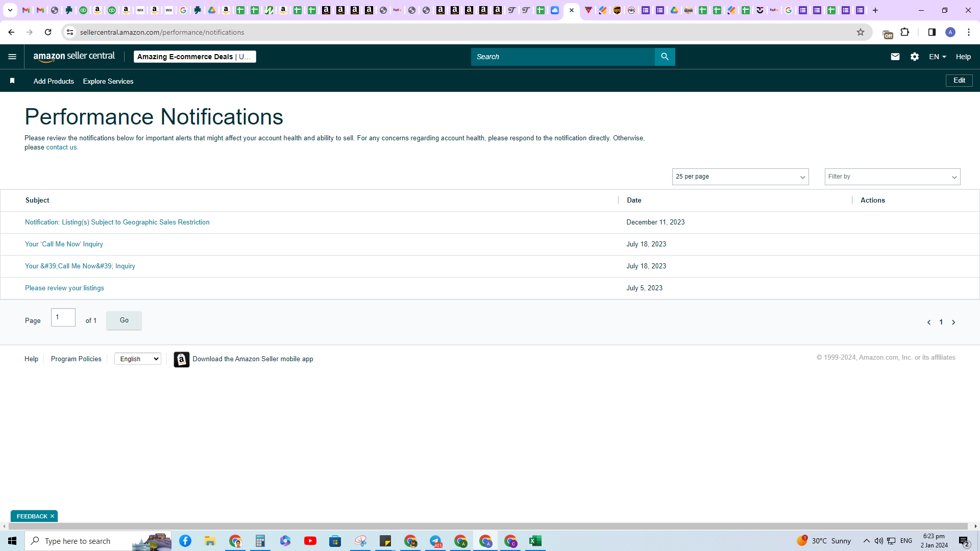This screenshot has height=551, width=980.
Task: Reload the page in browser
Action: (48, 32)
